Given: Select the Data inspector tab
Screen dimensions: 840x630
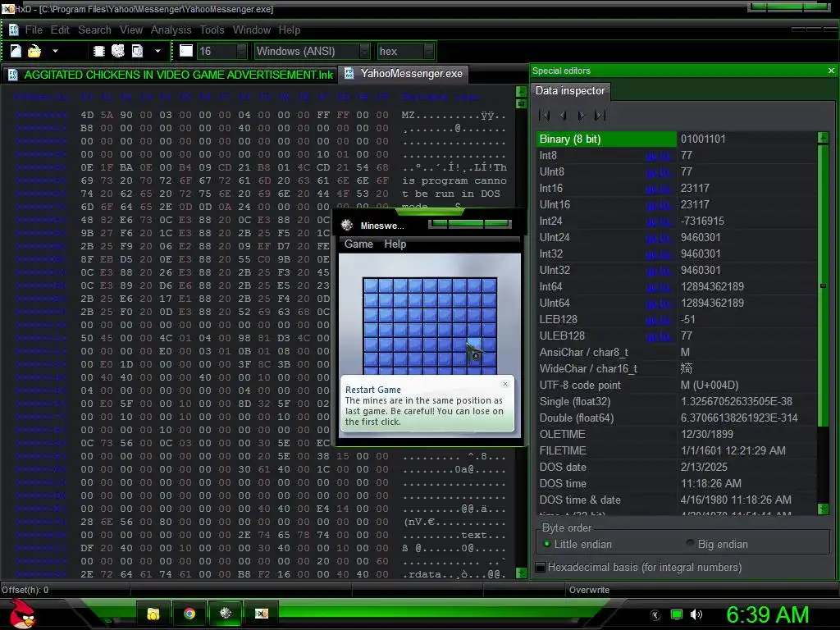Looking at the screenshot, I should pos(570,90).
